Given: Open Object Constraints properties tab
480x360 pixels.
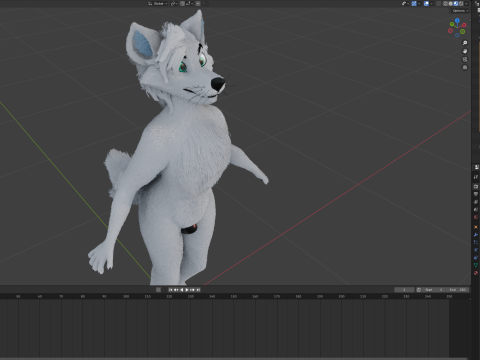Looking at the screenshot, I should 476,257.
